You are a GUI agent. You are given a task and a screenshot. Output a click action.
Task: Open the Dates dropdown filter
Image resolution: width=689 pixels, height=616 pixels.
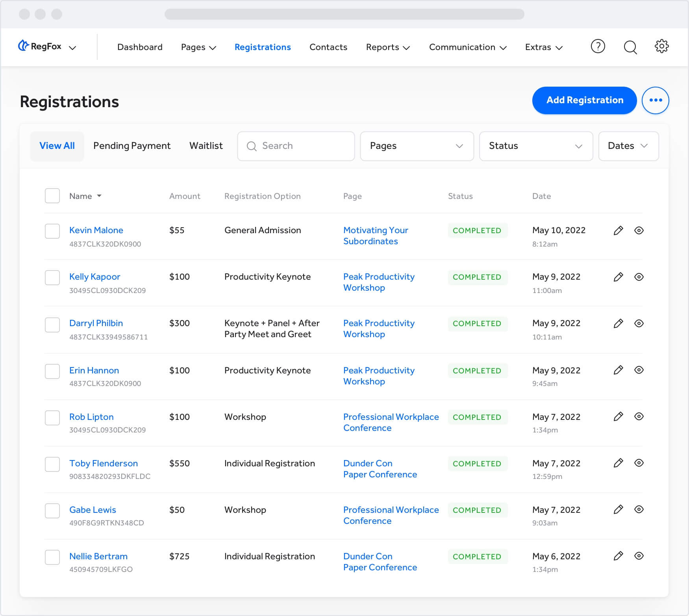(628, 146)
